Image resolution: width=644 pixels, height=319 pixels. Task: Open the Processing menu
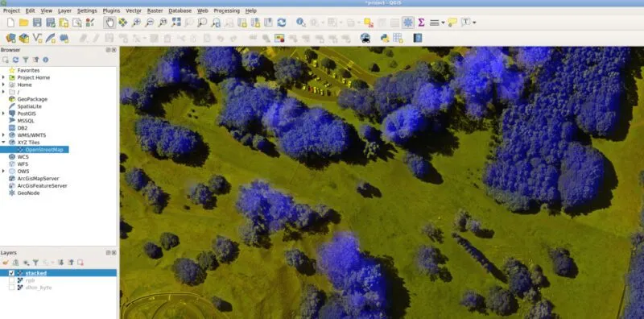(226, 10)
